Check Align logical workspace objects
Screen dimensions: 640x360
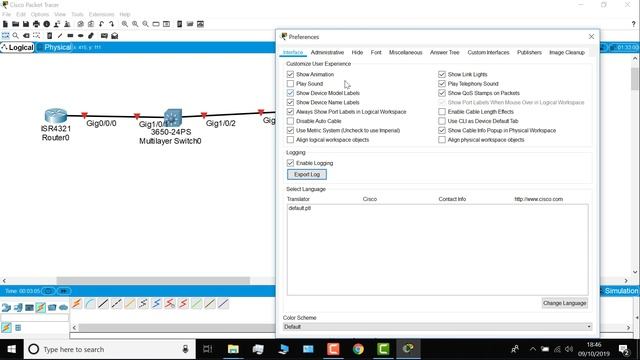(290, 140)
